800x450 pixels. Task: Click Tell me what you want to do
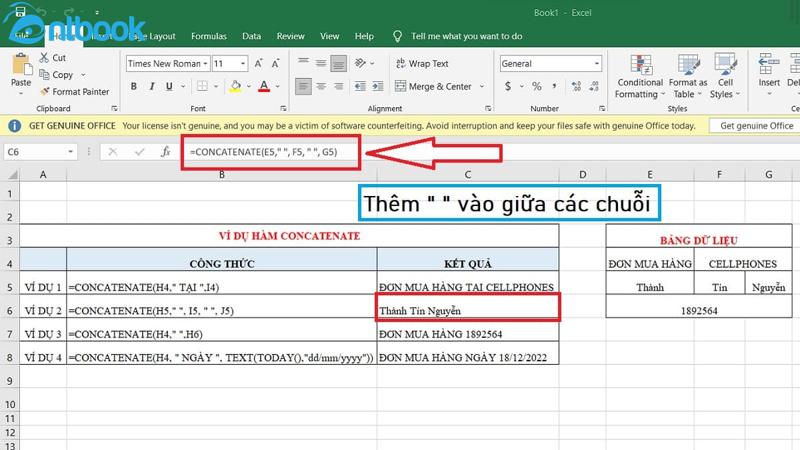(x=466, y=36)
